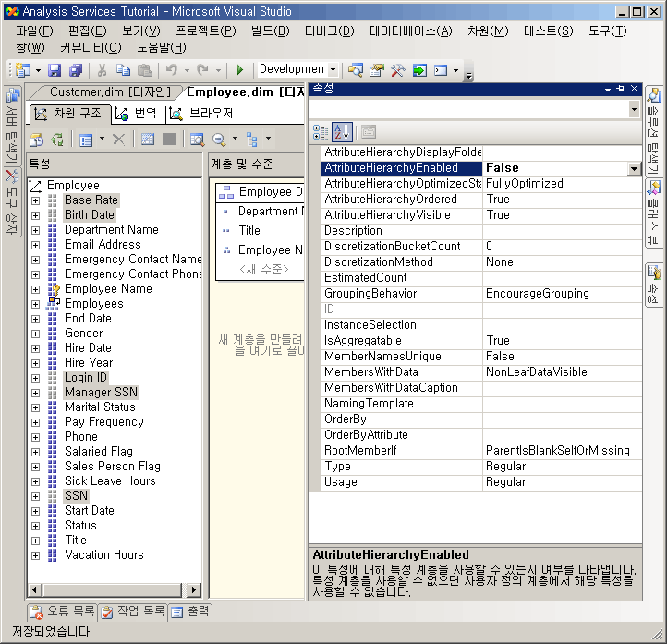Open the properties object selector dropdown
The height and width of the screenshot is (644, 667).
635,110
